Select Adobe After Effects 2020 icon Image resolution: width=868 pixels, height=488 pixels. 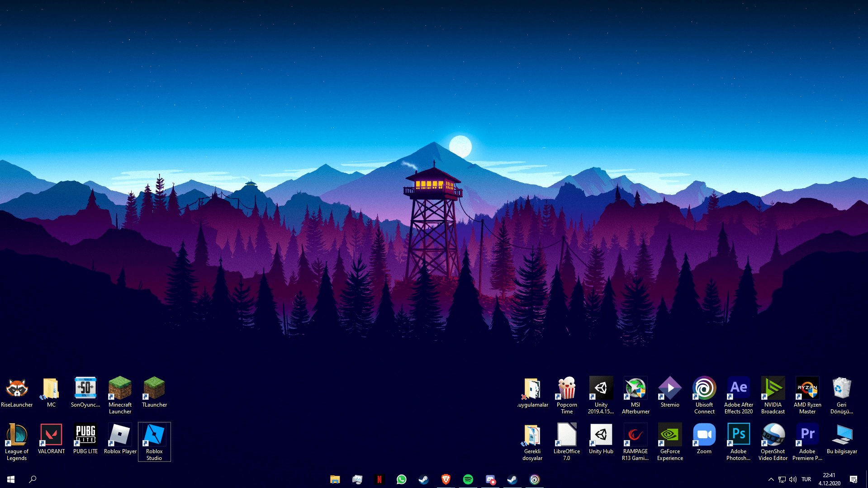click(x=739, y=395)
